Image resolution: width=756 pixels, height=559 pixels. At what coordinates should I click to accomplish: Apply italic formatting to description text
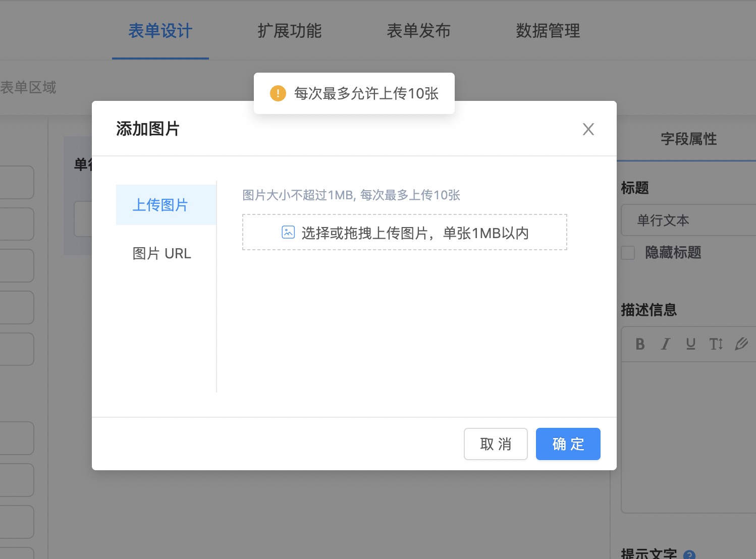665,344
